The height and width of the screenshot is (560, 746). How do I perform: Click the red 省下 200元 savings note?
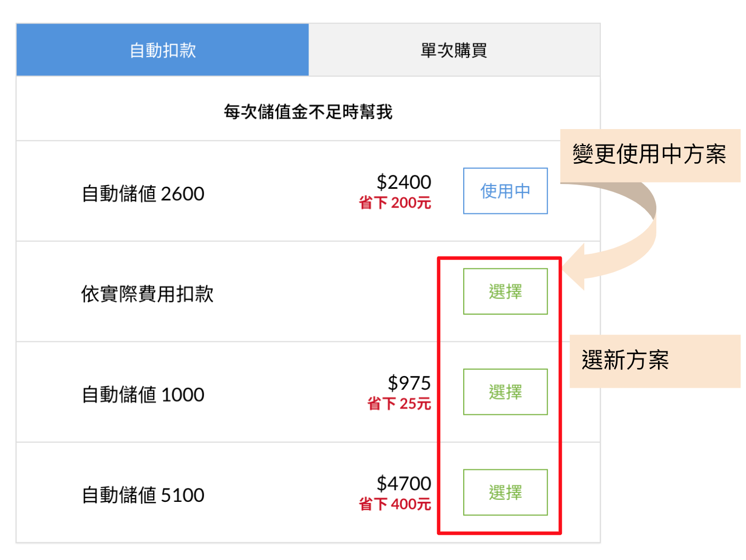pos(395,203)
